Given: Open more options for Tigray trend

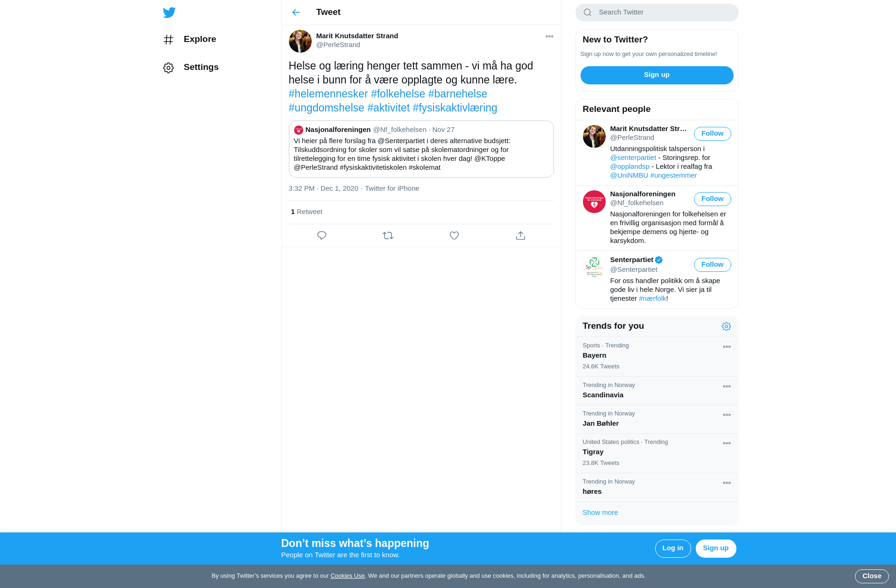Looking at the screenshot, I should (727, 443).
